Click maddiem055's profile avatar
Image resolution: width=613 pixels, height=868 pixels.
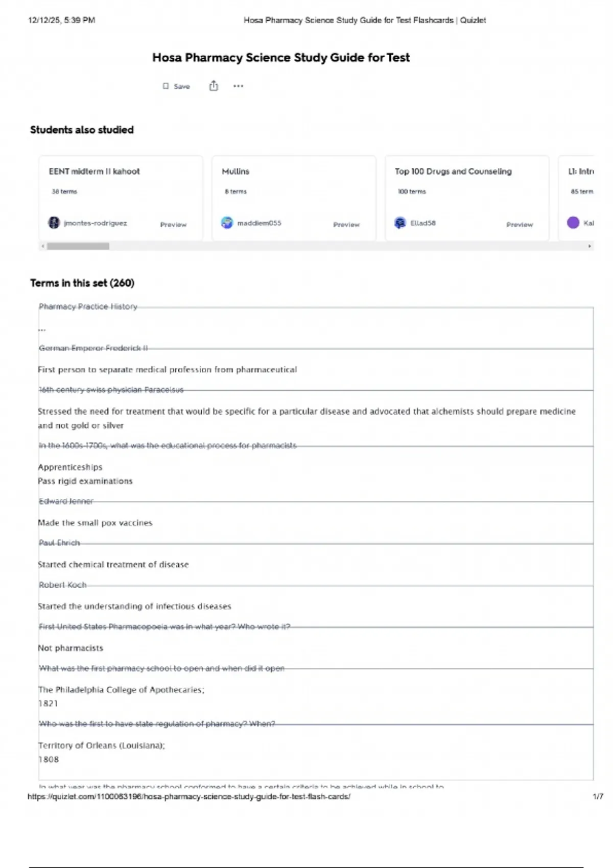pos(227,223)
